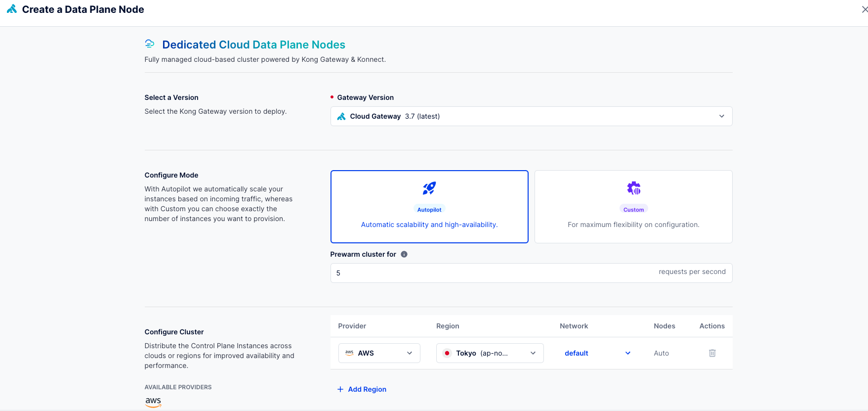Click the Dedicated Cloud Data Plane Nodes heading
This screenshot has width=868, height=411.
click(254, 45)
